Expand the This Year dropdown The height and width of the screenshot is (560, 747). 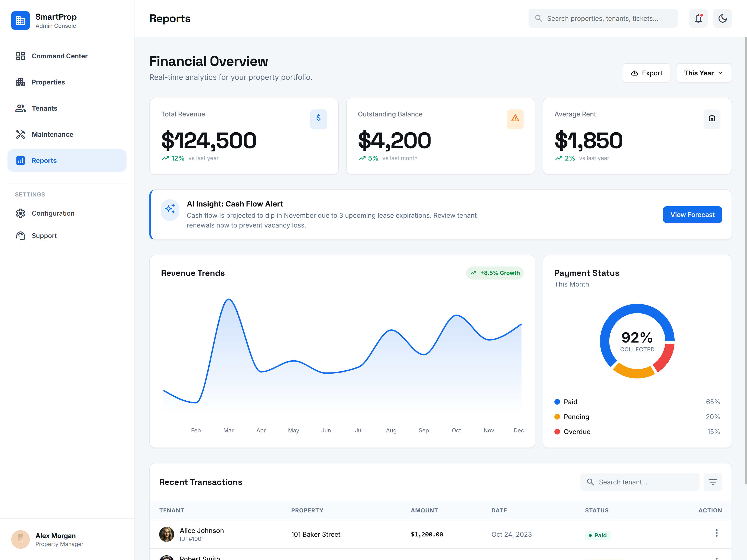tap(703, 73)
